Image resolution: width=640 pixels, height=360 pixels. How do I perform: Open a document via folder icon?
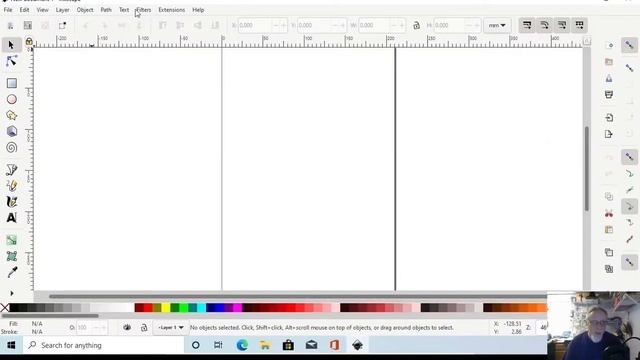[x=609, y=62]
